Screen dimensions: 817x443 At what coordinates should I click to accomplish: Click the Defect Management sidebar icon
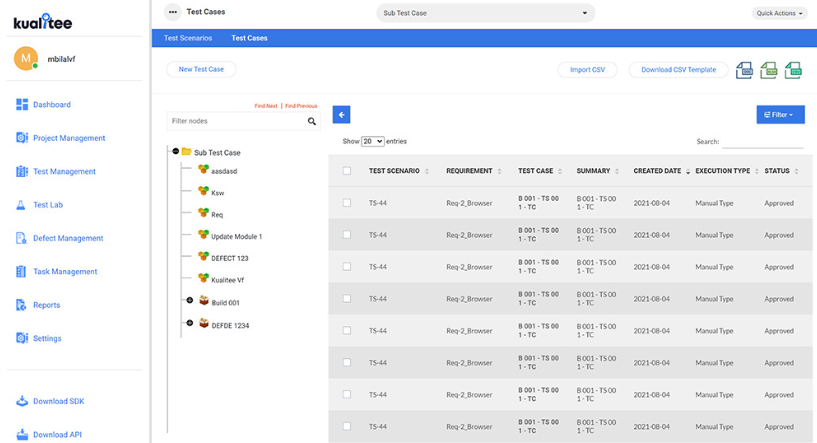[x=21, y=238]
